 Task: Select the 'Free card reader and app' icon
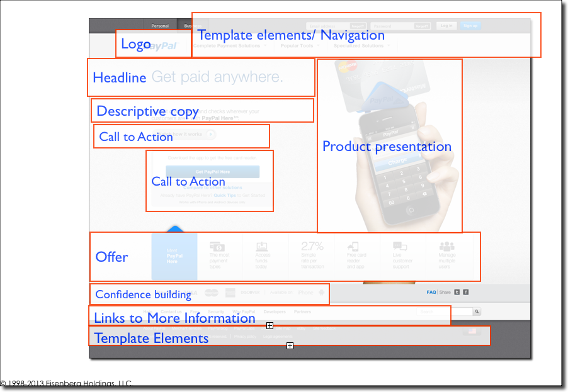pyautogui.click(x=353, y=247)
